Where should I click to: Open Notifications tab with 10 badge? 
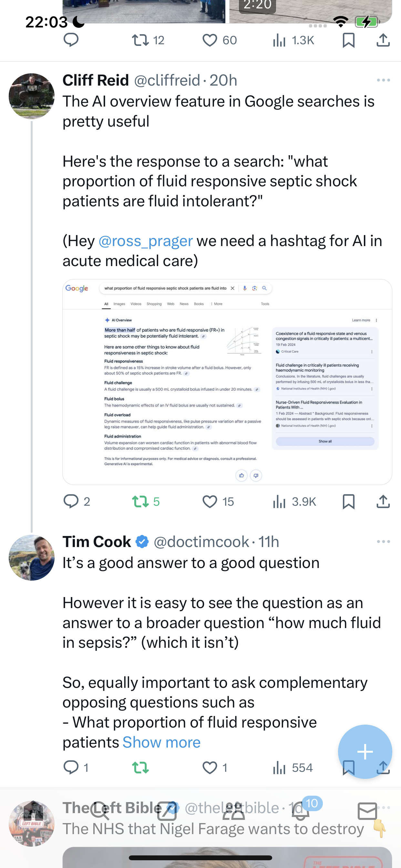(x=301, y=811)
